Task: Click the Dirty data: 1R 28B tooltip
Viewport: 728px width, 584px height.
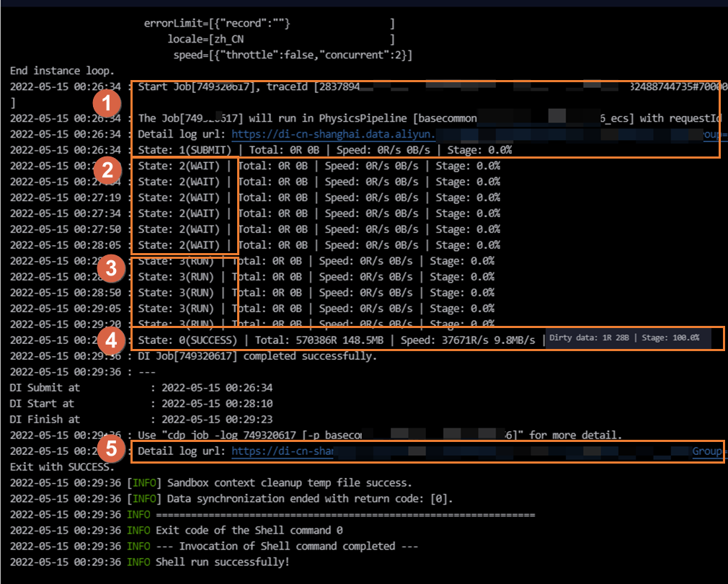Action: tap(629, 338)
